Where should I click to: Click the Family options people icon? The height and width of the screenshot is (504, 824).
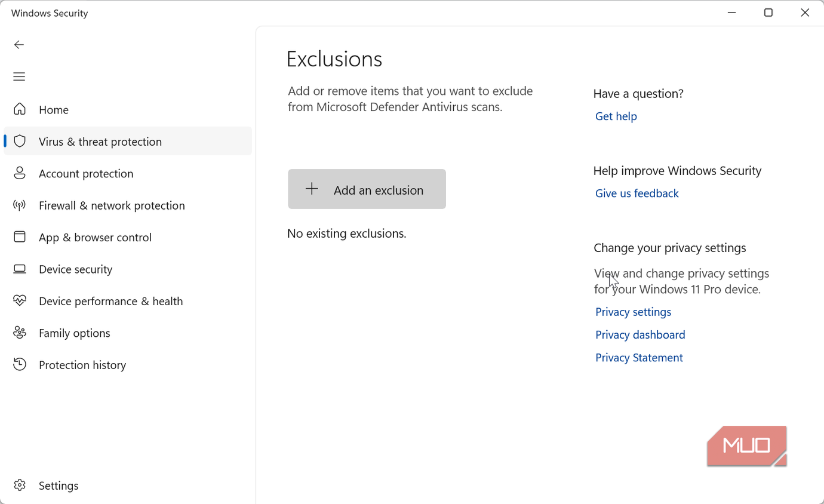(x=20, y=333)
